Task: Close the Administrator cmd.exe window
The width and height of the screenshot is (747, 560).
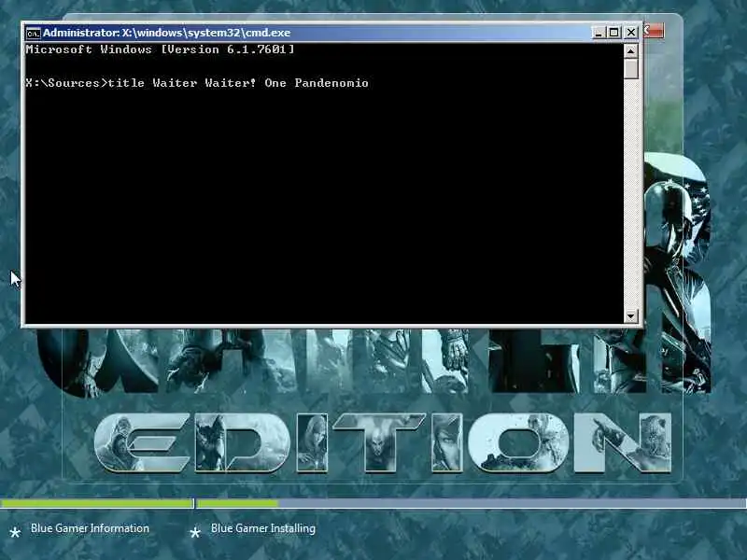Action: click(631, 33)
